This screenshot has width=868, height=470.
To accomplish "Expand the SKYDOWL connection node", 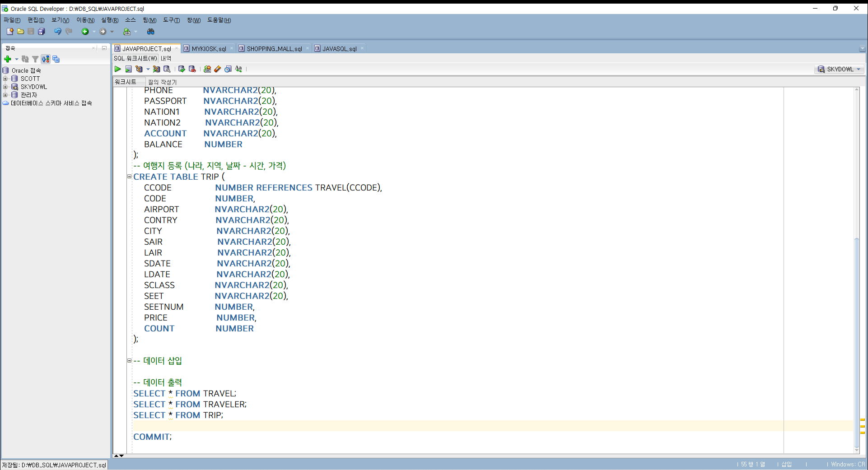I will coord(5,87).
